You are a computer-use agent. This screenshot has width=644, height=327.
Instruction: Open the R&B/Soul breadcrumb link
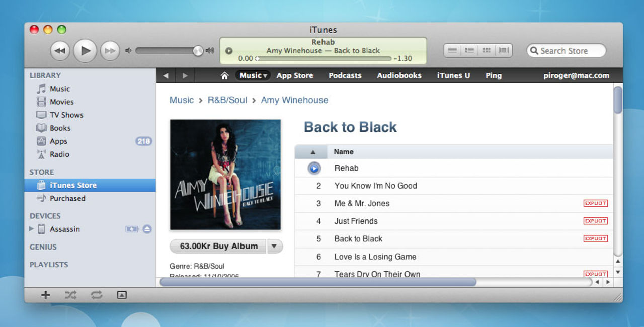[227, 100]
